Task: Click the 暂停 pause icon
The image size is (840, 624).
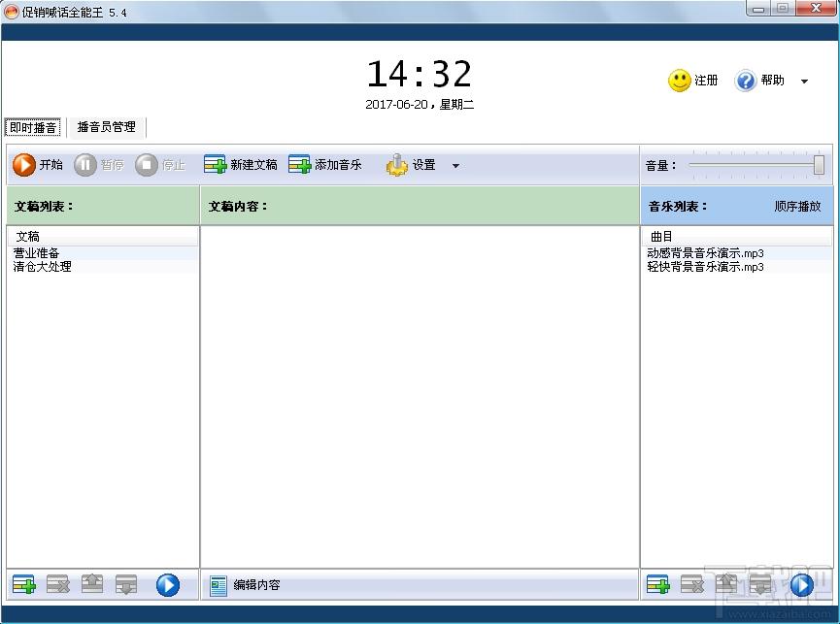Action: point(84,165)
